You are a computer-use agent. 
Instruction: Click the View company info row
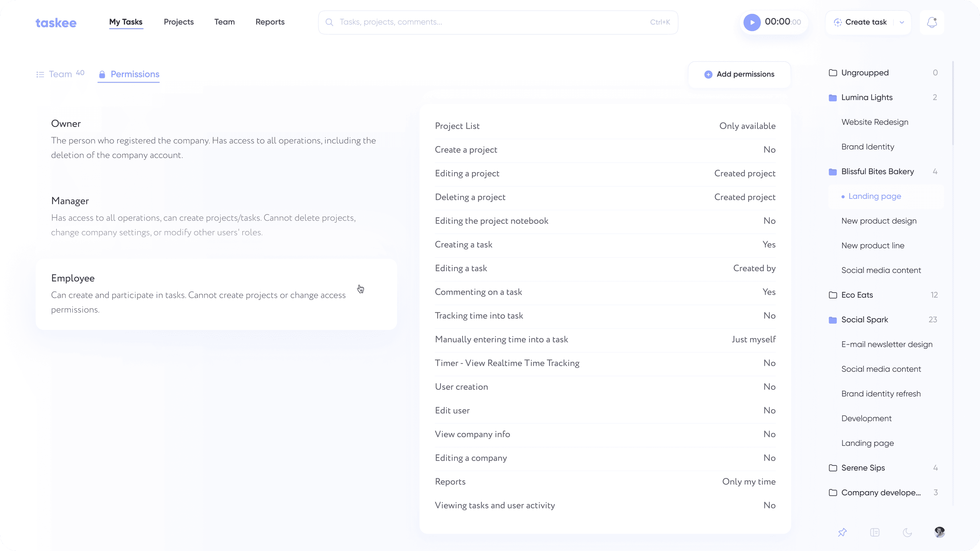point(605,435)
